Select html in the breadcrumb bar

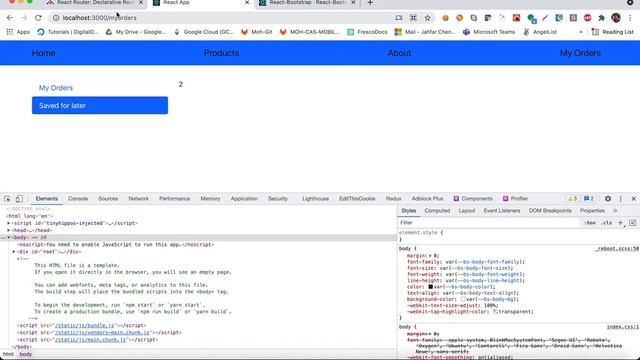(8, 354)
